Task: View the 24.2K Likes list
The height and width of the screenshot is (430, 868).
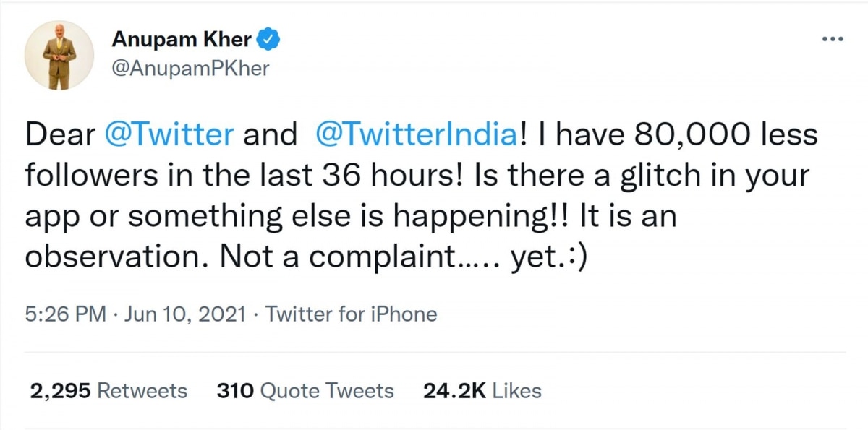Action: point(482,391)
